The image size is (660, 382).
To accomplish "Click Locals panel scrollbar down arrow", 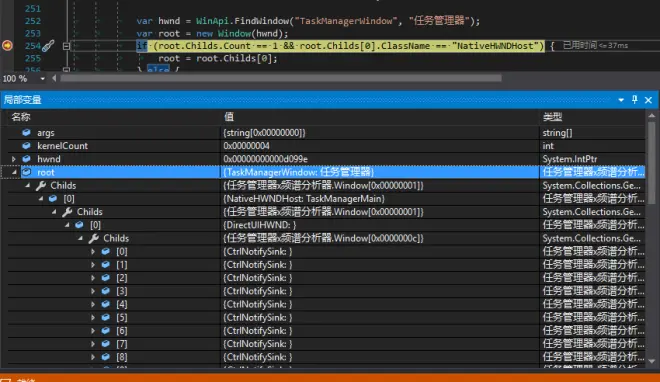I will [652, 361].
